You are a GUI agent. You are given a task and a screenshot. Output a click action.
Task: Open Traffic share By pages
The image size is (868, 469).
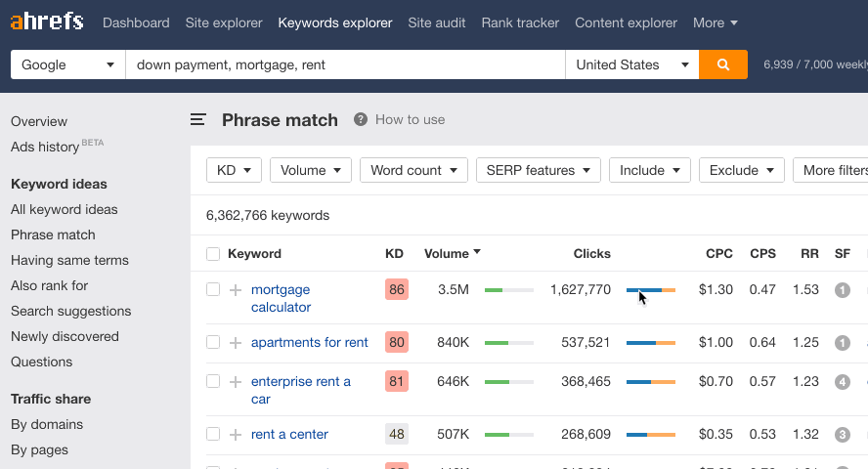coord(39,450)
